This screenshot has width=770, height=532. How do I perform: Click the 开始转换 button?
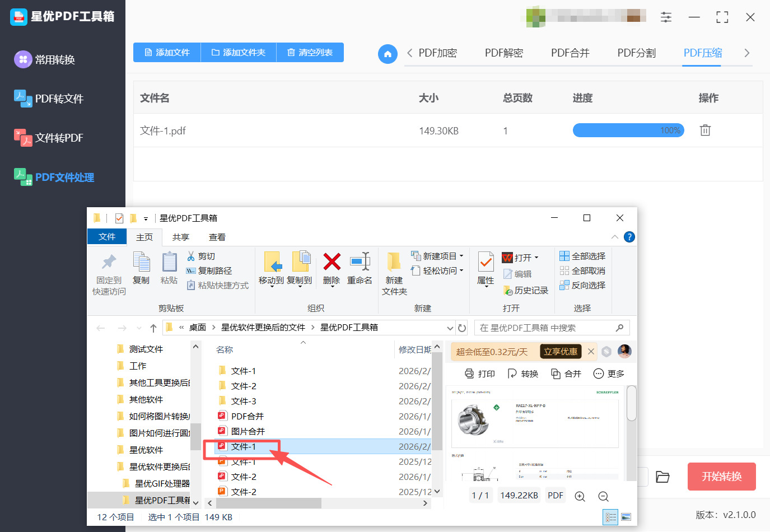[x=722, y=477]
